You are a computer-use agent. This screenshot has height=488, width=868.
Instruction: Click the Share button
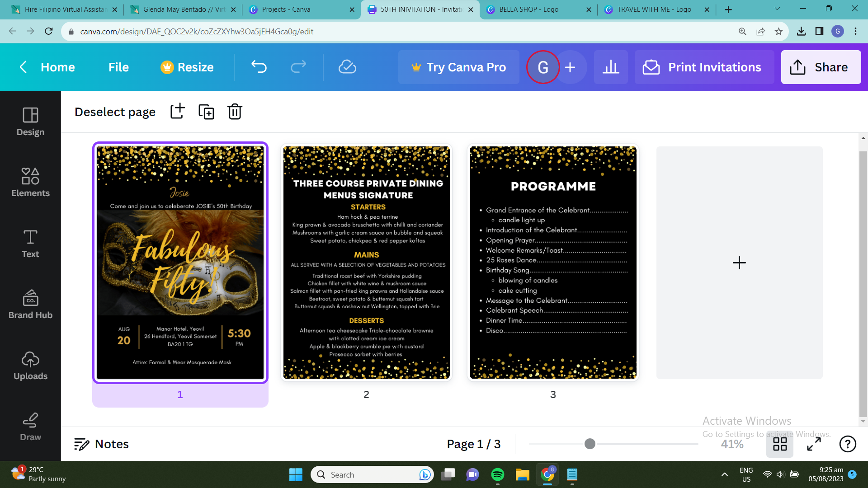[821, 67]
